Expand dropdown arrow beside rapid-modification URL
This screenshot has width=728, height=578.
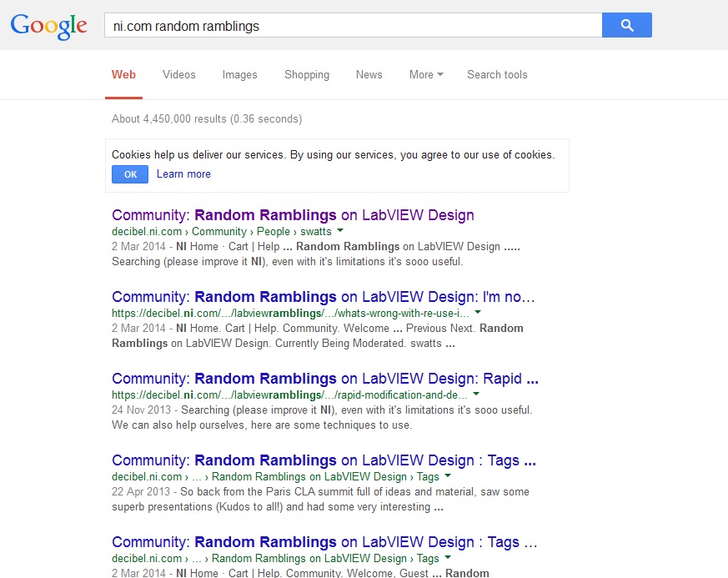coord(476,394)
